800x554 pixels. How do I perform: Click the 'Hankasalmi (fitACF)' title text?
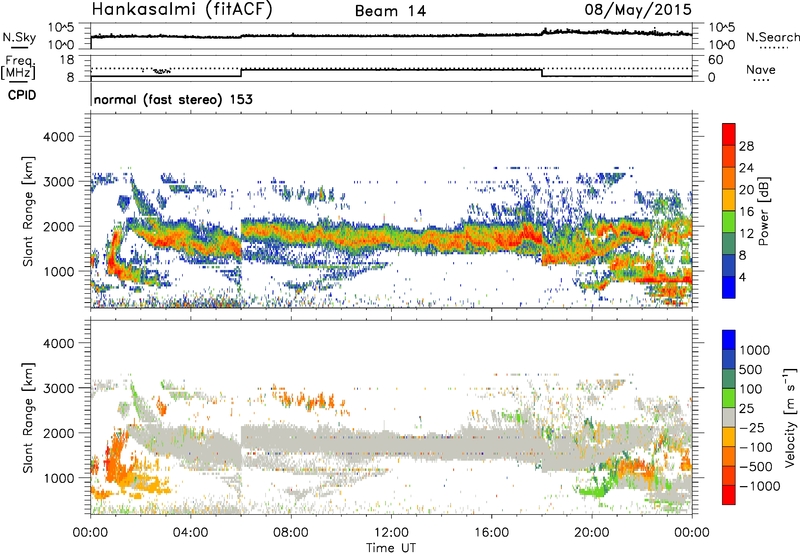(x=182, y=10)
